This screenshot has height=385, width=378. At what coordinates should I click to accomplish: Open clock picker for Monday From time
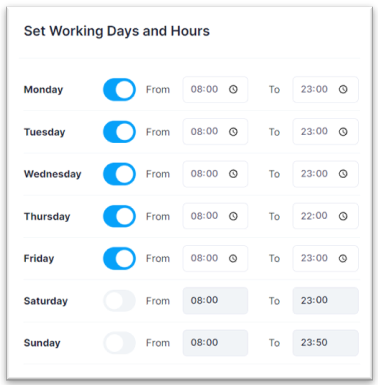[233, 89]
